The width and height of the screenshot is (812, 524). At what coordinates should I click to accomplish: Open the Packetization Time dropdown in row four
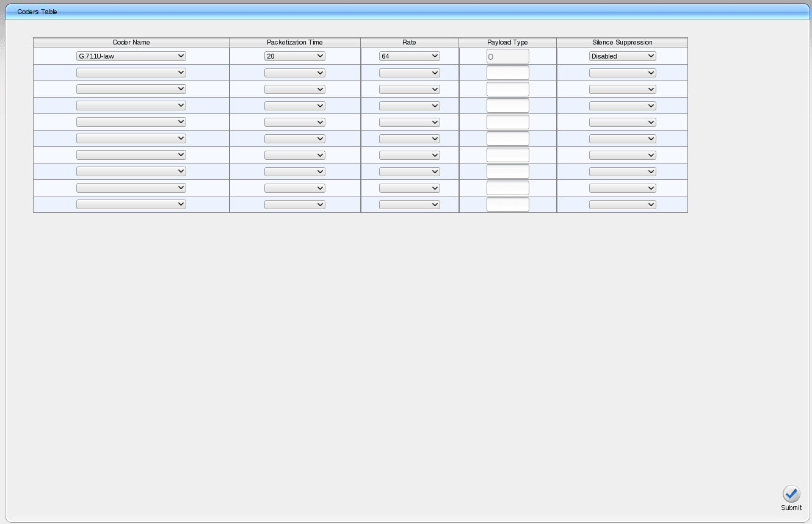point(295,106)
